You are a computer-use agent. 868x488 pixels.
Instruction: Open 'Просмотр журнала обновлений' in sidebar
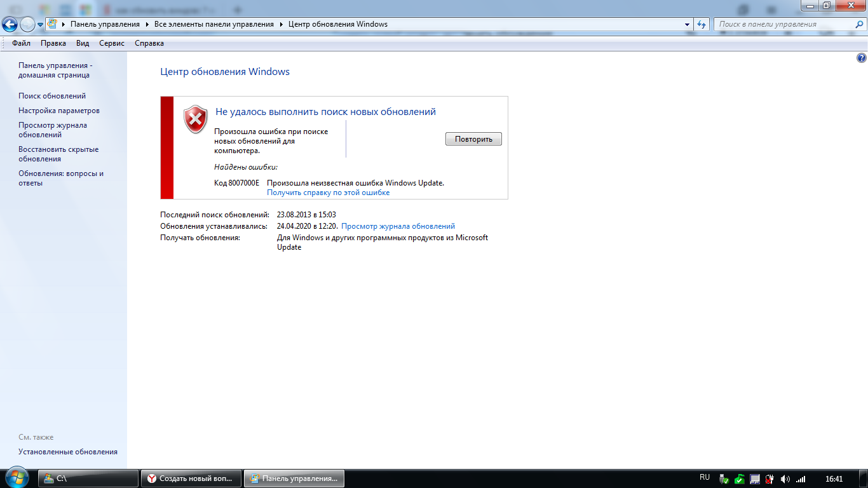[x=53, y=130]
